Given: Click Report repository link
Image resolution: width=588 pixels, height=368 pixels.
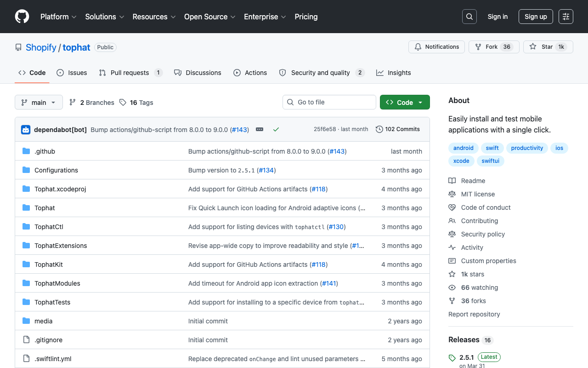Looking at the screenshot, I should (x=474, y=314).
